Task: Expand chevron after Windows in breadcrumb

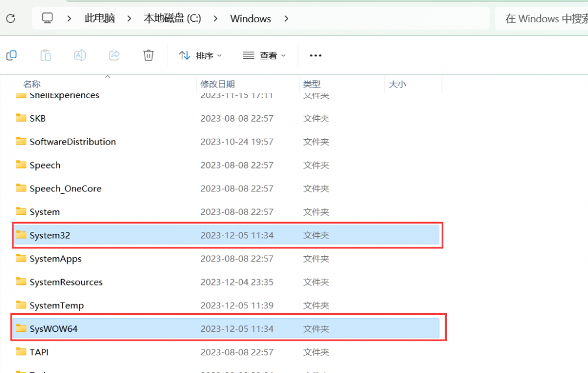Action: (x=286, y=19)
